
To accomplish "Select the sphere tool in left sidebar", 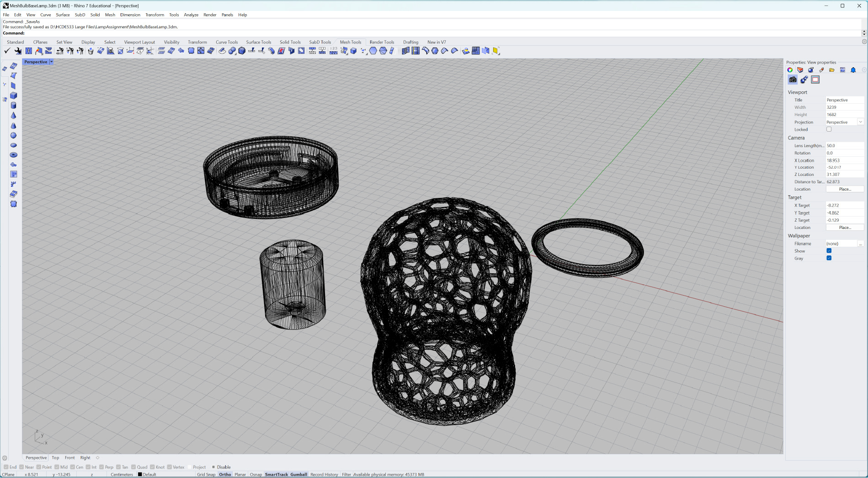I will 14,135.
